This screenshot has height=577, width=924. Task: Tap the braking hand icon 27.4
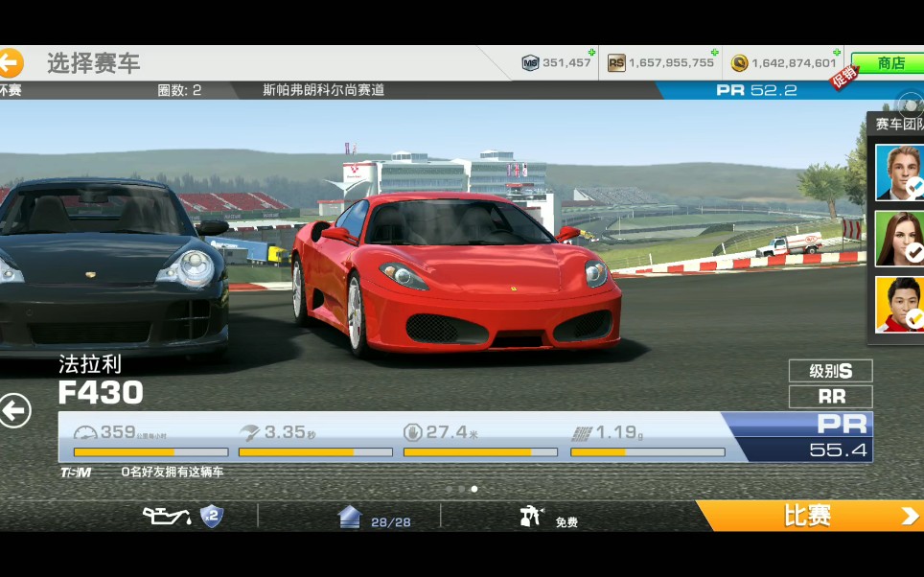pyautogui.click(x=412, y=432)
